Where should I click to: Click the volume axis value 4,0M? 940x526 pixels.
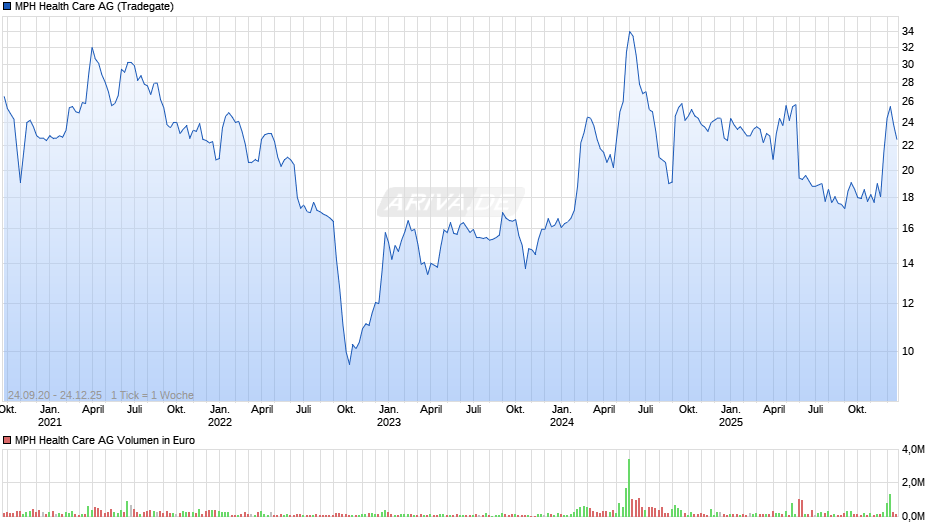tap(913, 450)
